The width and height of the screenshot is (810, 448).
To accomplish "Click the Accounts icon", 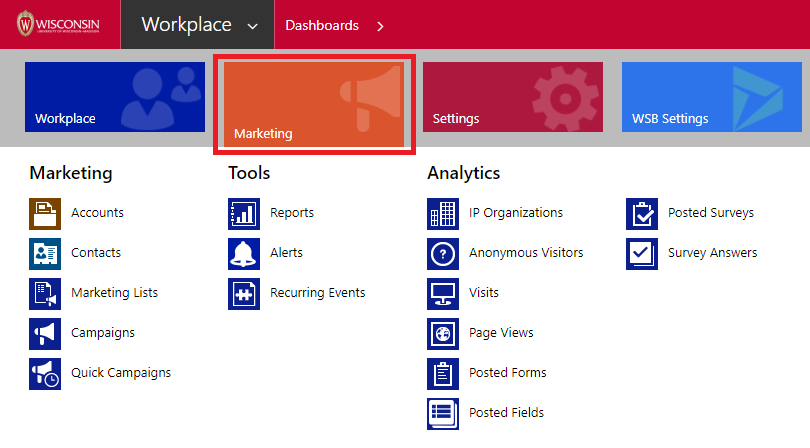I will click(45, 213).
